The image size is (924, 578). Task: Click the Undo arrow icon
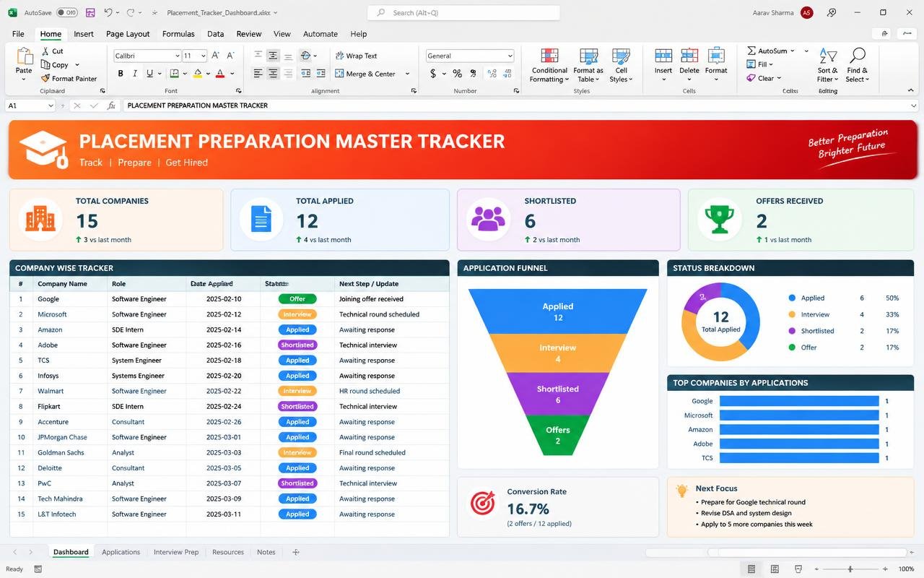pos(108,12)
